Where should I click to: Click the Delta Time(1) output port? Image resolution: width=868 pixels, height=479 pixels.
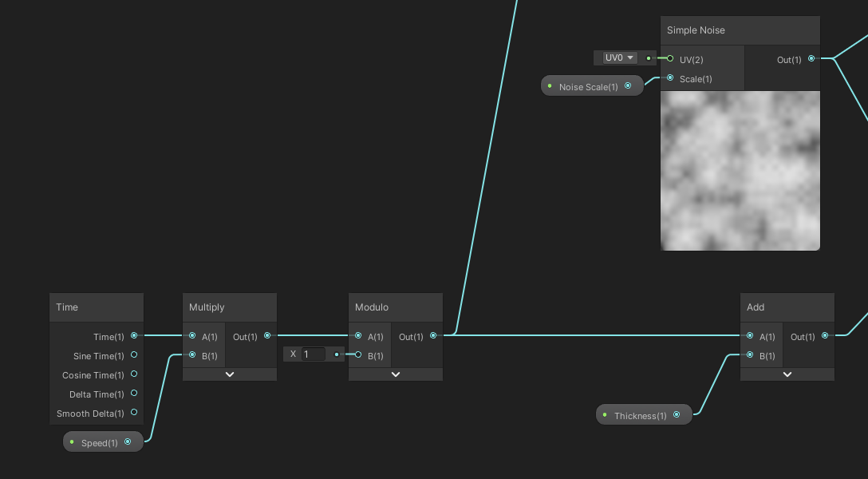coord(134,394)
